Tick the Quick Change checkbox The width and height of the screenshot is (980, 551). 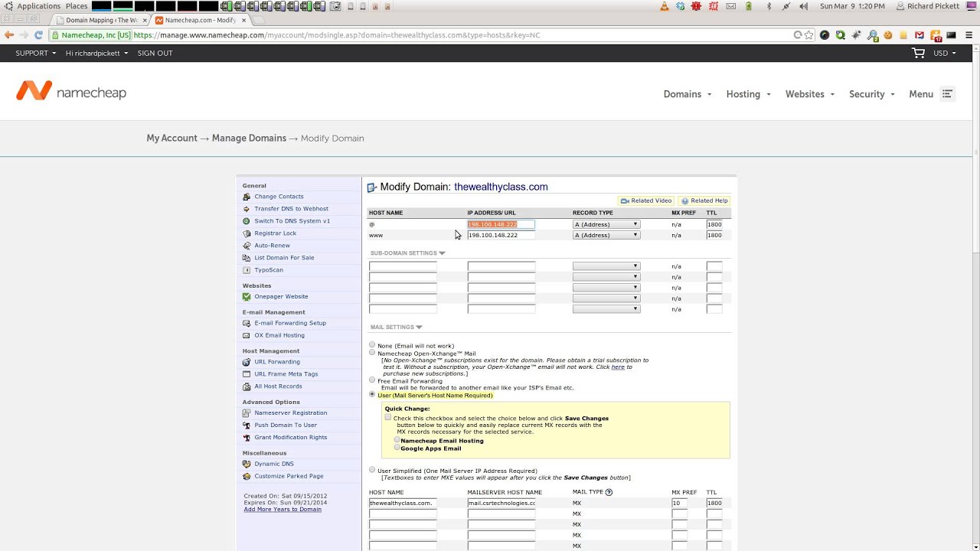click(388, 418)
